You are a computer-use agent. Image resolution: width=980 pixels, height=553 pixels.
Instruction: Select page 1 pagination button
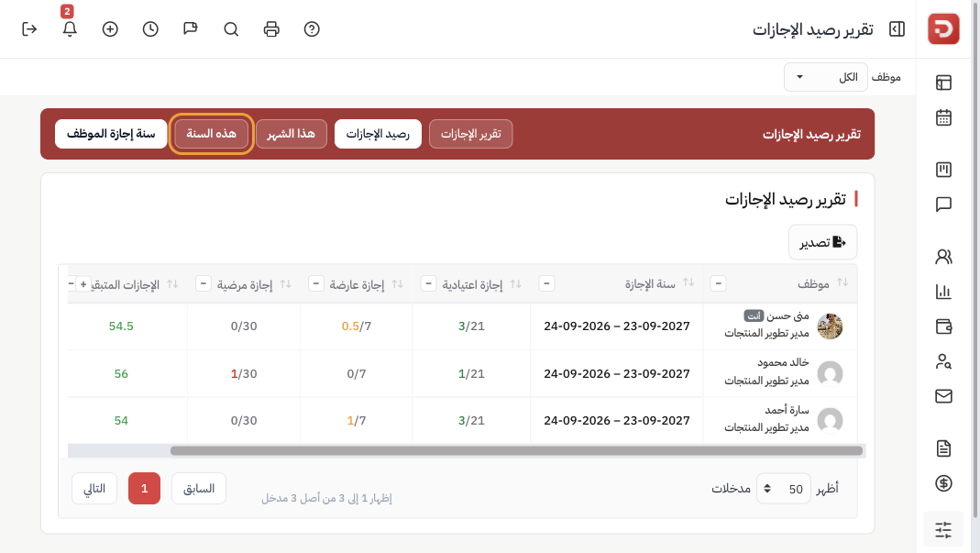(x=144, y=489)
